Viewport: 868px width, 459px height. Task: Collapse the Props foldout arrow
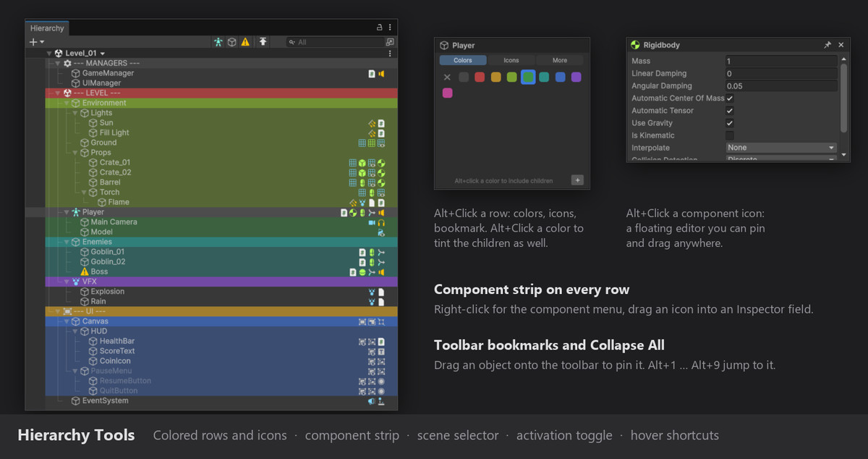[x=75, y=153]
